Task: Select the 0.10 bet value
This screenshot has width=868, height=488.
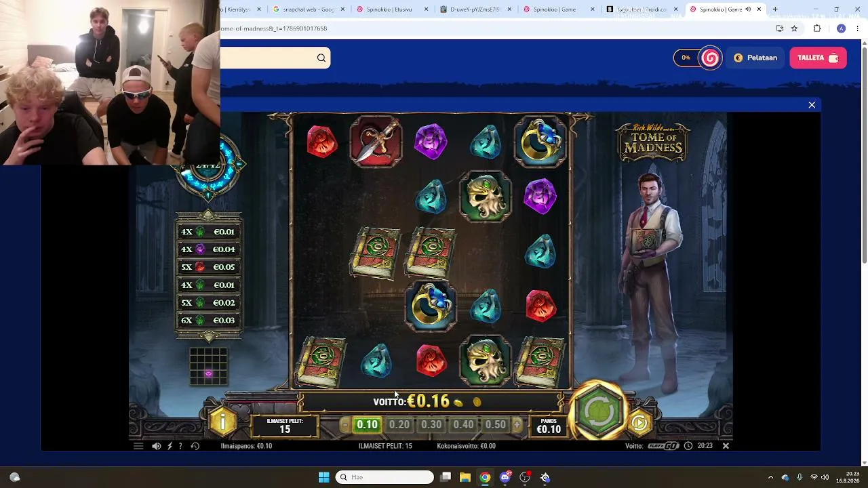Action: click(367, 425)
